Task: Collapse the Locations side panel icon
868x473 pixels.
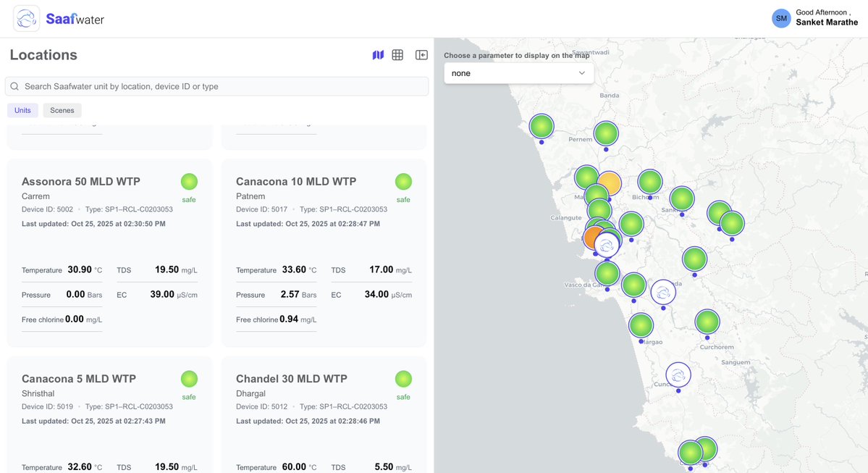Action: pyautogui.click(x=422, y=55)
